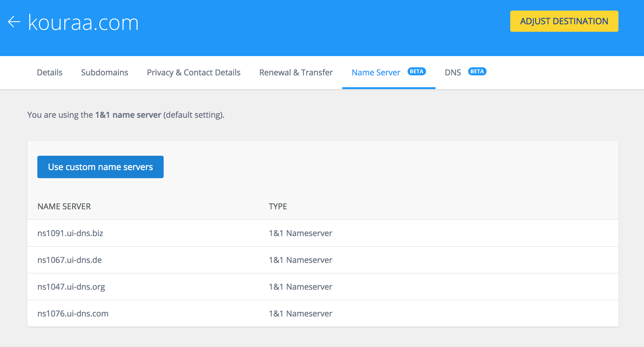Select the Name Server tab
The image size is (644, 347).
tap(376, 73)
